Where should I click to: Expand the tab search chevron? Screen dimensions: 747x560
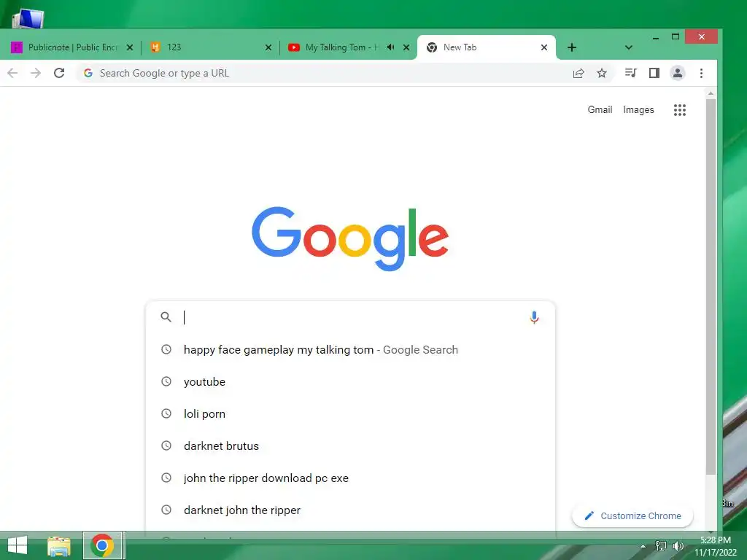pos(628,47)
